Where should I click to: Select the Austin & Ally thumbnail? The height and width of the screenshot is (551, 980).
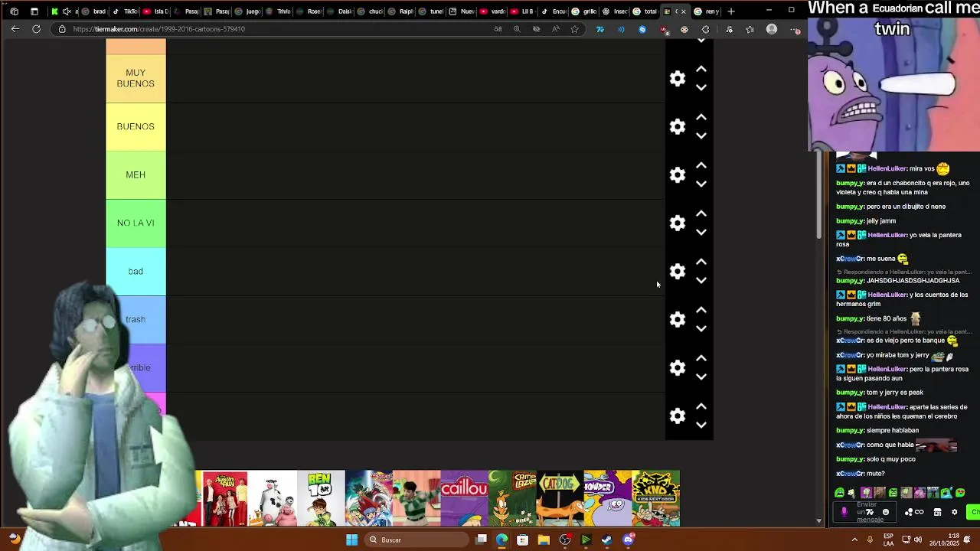[x=225, y=499]
